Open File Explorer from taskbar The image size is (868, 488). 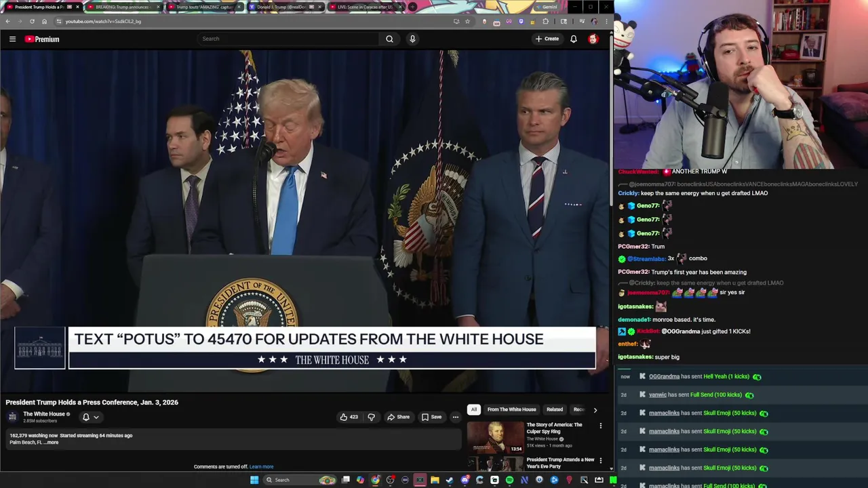435,480
